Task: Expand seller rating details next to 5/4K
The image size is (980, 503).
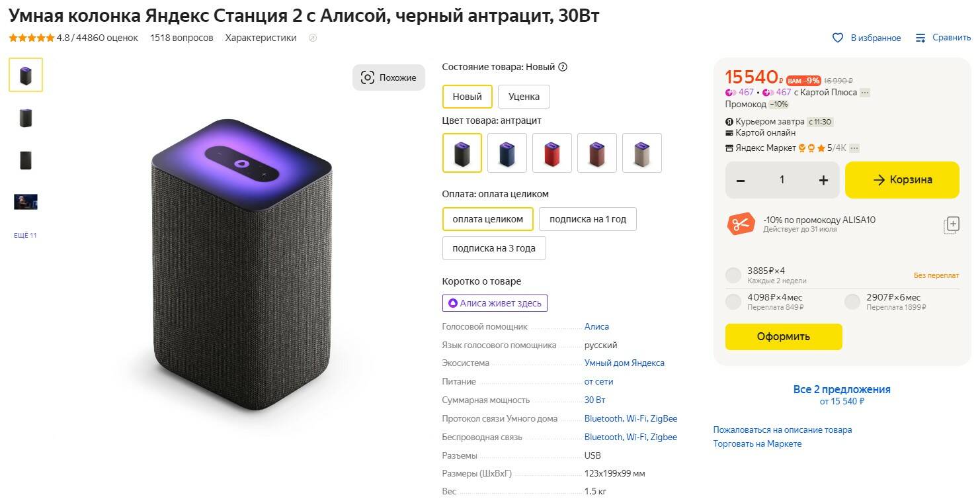Action: [x=855, y=148]
